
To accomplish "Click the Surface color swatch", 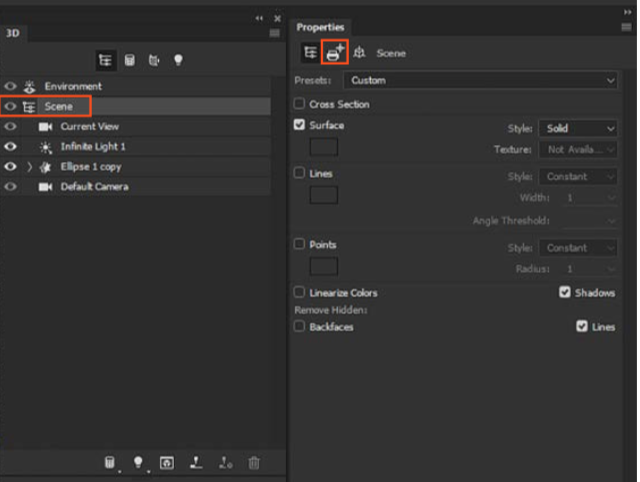I will [x=324, y=147].
